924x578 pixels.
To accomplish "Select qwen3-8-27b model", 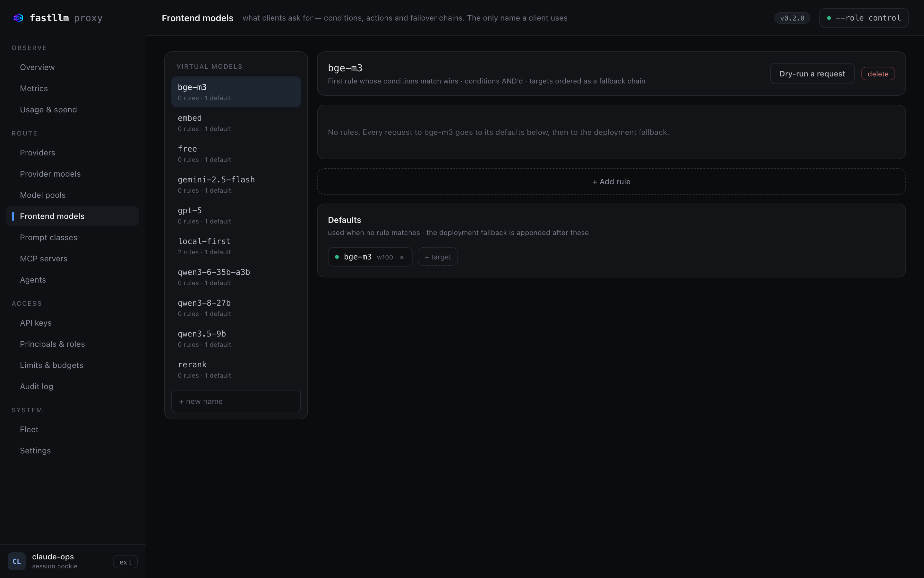I will tap(236, 308).
